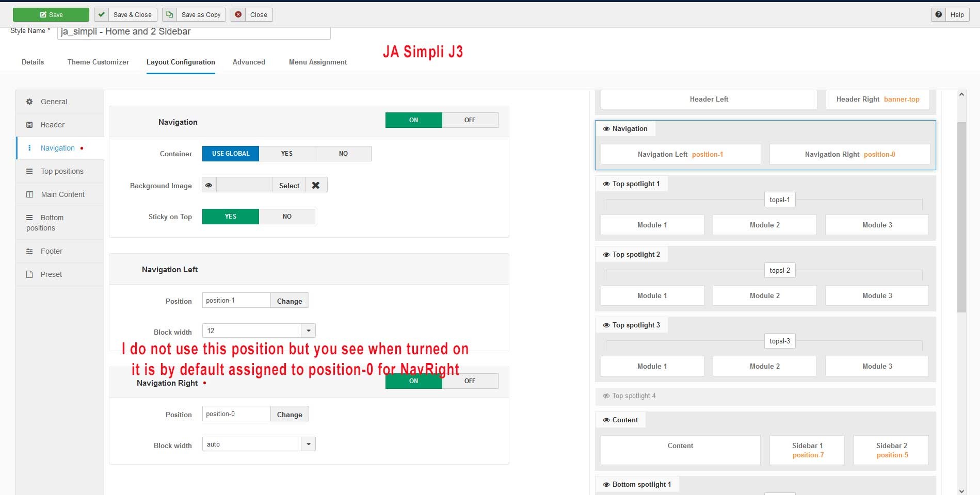980x495 pixels.
Task: Set Container to NO
Action: (x=343, y=154)
